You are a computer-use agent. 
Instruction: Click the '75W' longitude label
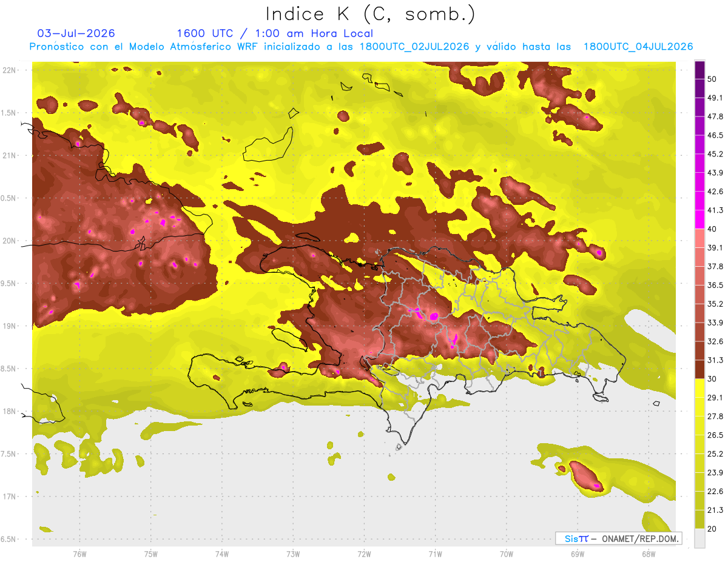[151, 554]
